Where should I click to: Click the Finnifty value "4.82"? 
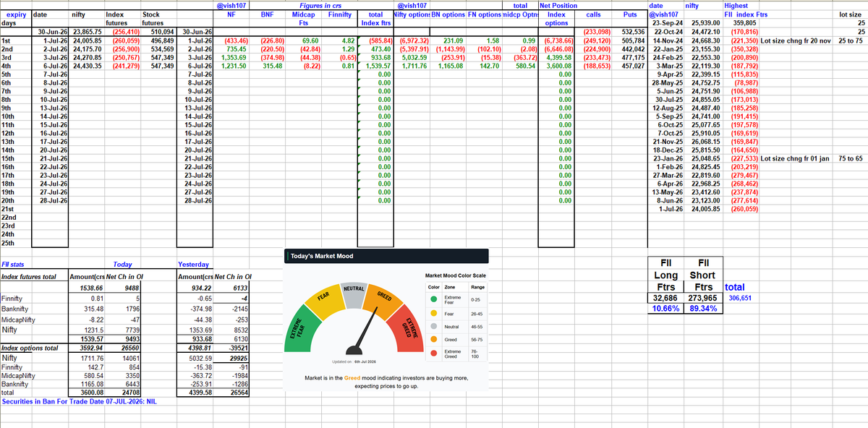click(348, 40)
